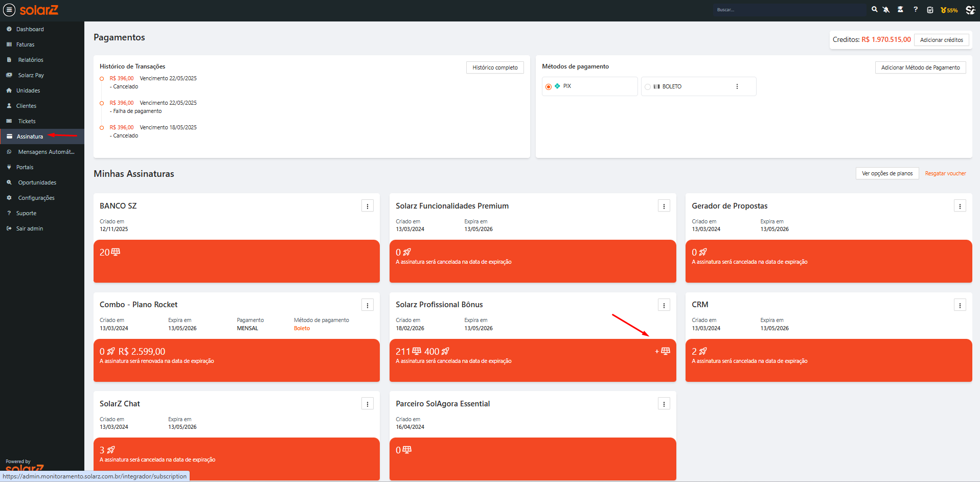Select the BOLETO payment method radio
Viewport: 980px width, 482px height.
tap(648, 87)
